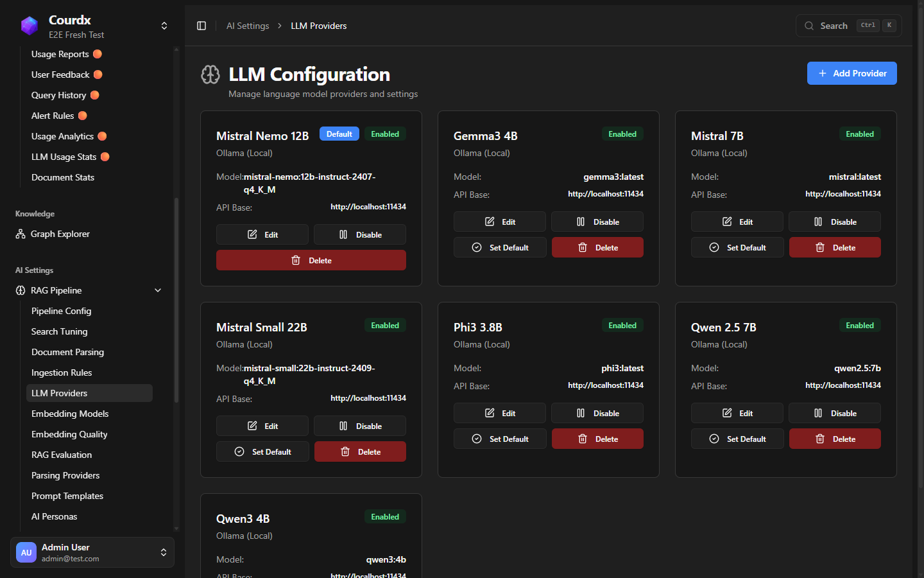924x578 pixels.
Task: Click the magnifier icon in the search box
Action: [x=809, y=26]
